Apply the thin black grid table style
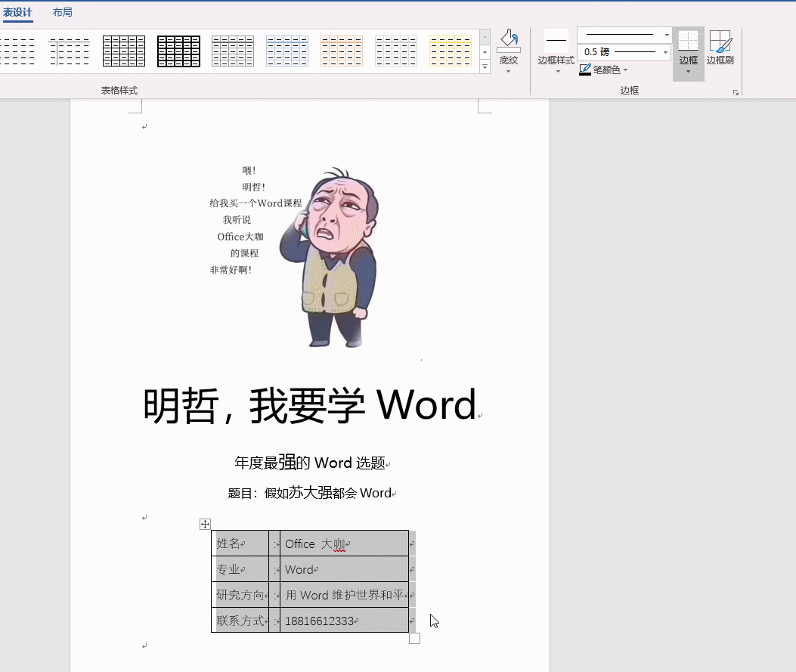 pos(124,51)
